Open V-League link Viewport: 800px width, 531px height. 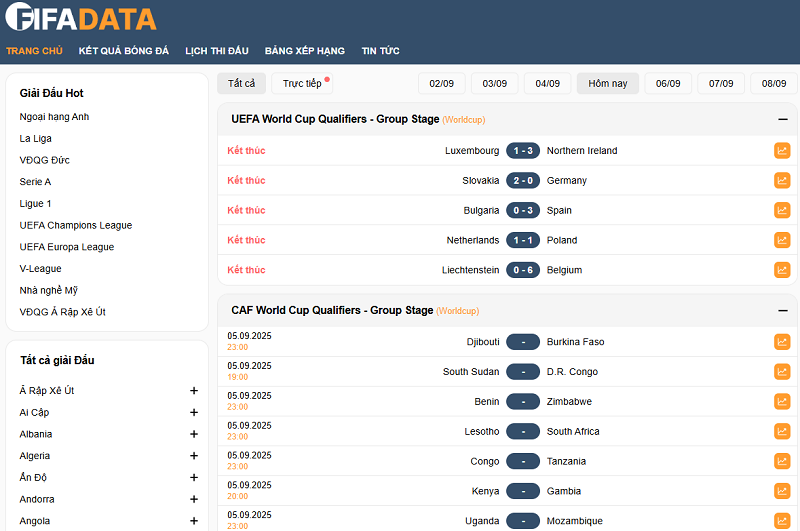40,268
